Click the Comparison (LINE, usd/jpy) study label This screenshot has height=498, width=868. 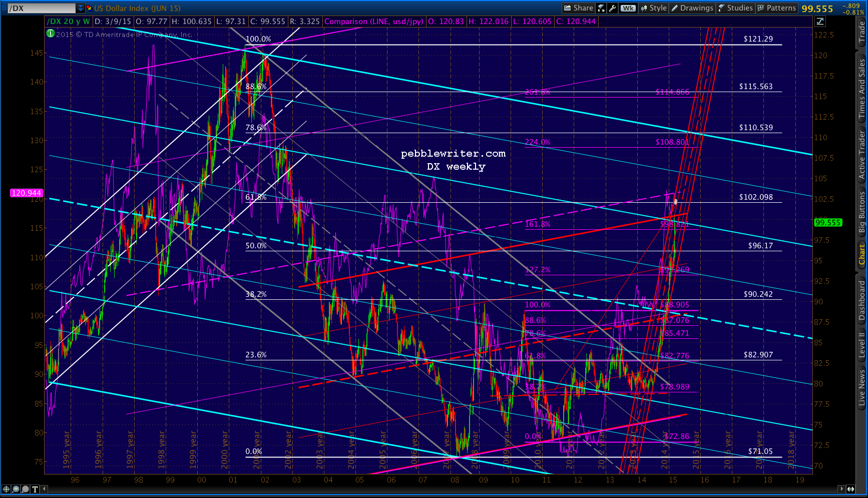(x=374, y=22)
